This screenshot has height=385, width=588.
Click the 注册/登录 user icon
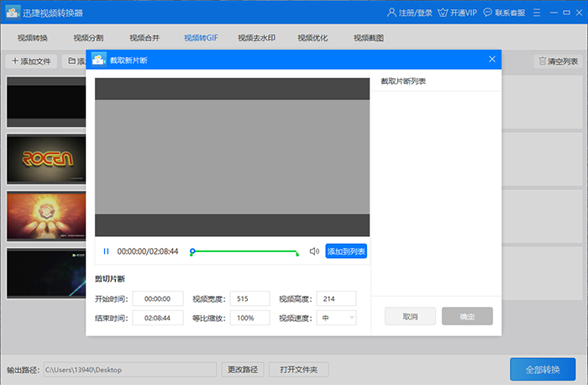click(391, 13)
